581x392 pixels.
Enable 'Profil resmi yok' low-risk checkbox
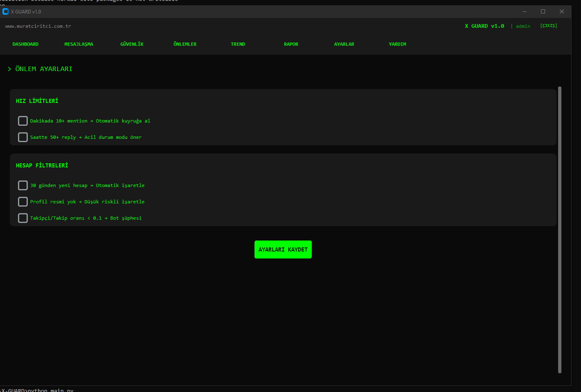tap(23, 202)
